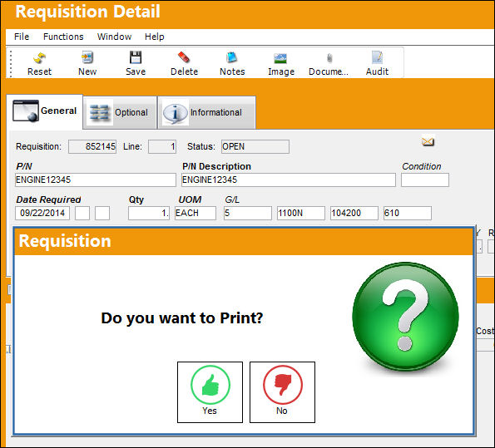Click the Line number field
The width and height of the screenshot is (495, 448).
tap(162, 147)
